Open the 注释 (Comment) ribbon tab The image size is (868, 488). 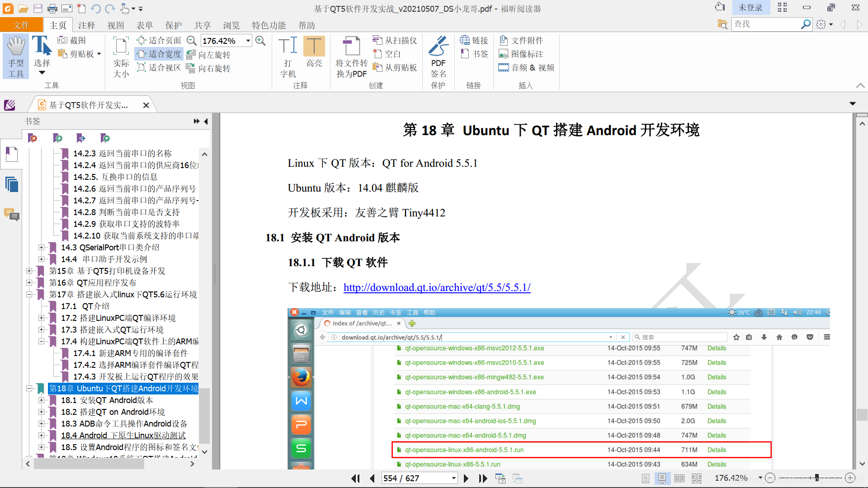click(x=86, y=25)
